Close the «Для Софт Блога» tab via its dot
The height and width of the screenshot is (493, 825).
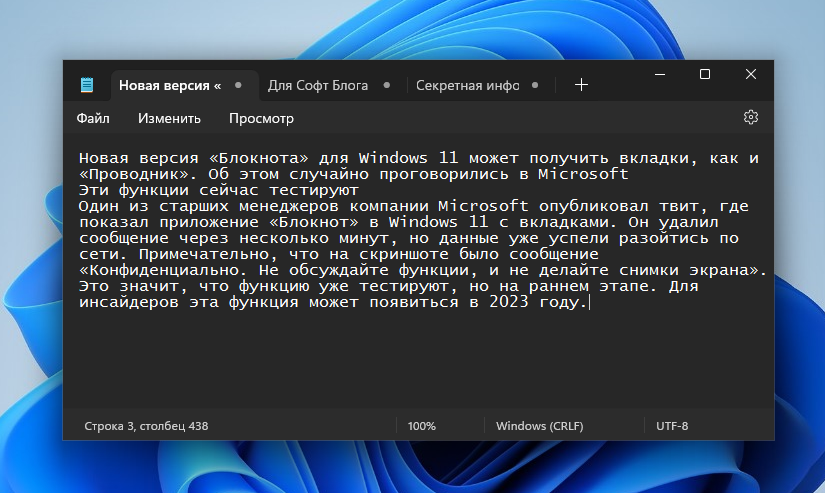(387, 85)
